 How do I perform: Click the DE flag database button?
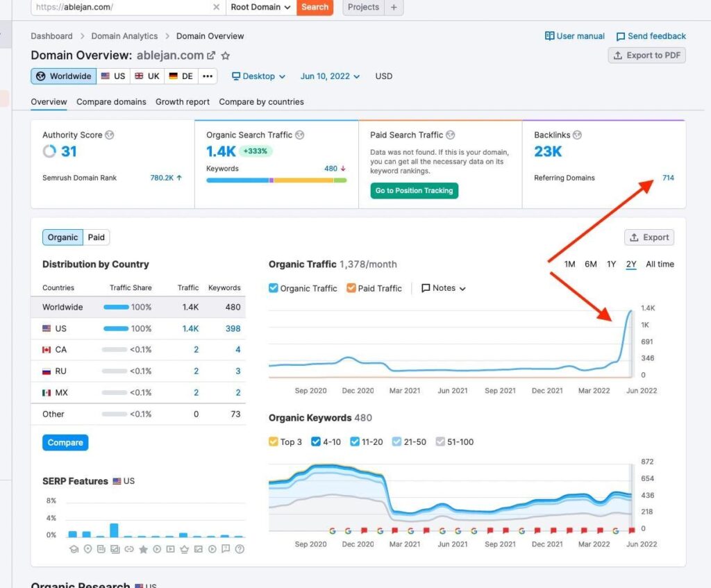[181, 76]
